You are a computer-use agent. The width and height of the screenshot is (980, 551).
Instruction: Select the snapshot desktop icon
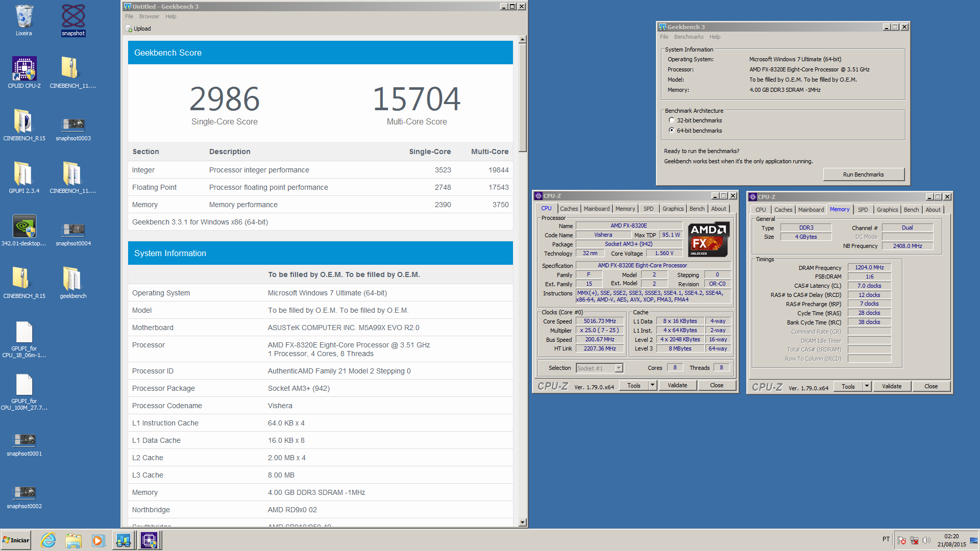click(x=73, y=20)
